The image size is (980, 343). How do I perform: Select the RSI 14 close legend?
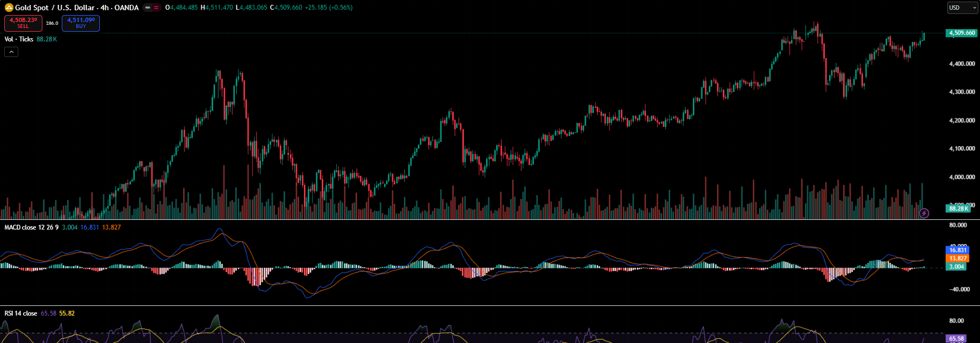(21, 313)
